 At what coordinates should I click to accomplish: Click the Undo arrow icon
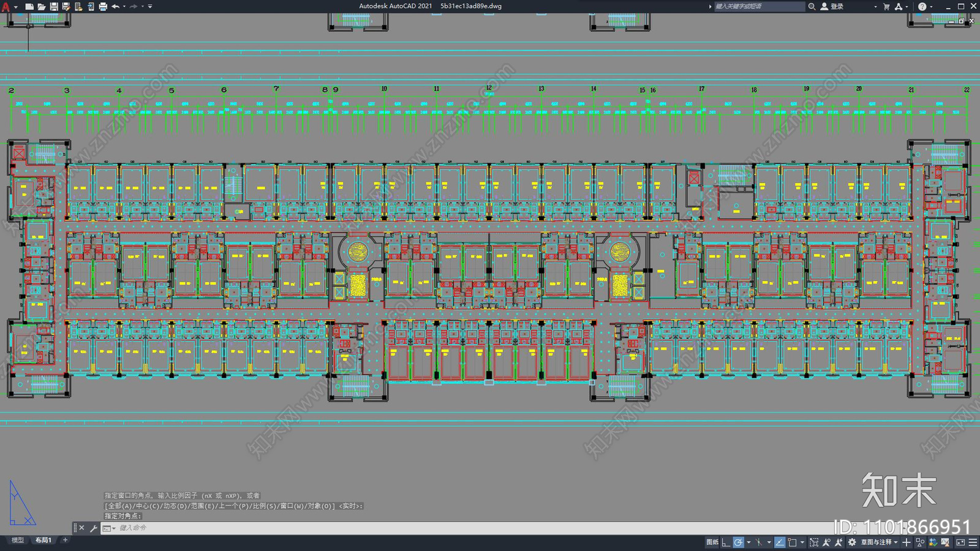(115, 7)
